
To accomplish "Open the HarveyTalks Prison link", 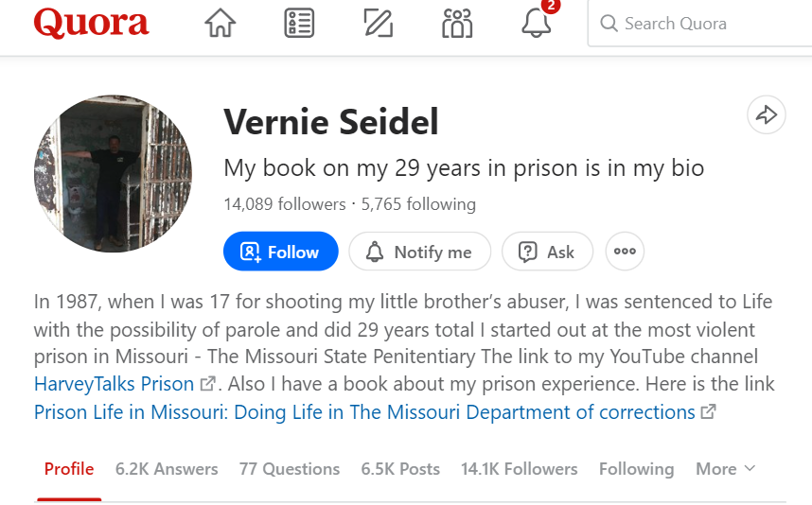I will [115, 385].
